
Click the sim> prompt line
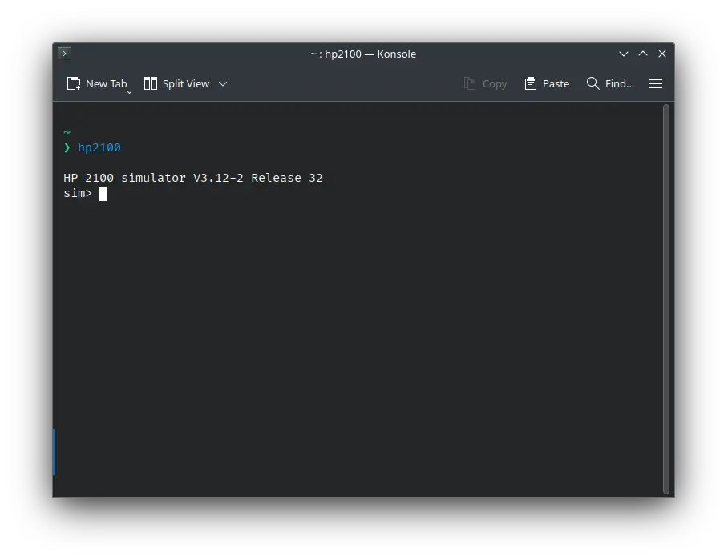[x=85, y=193]
